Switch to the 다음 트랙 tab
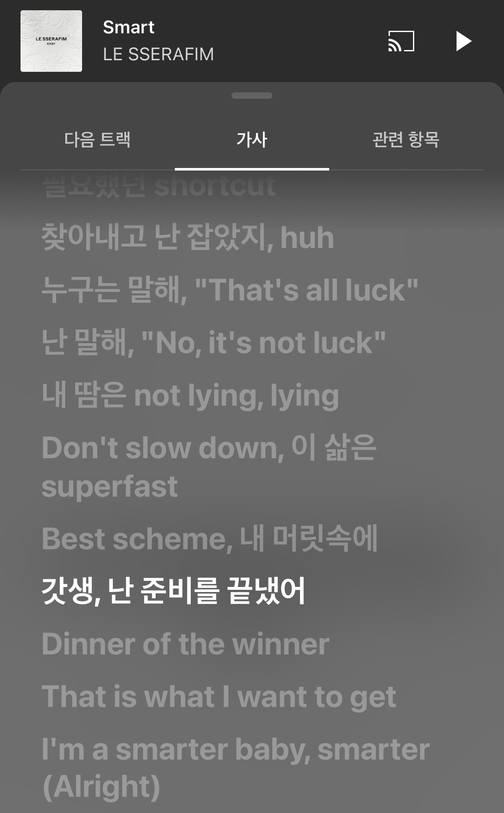 click(97, 139)
